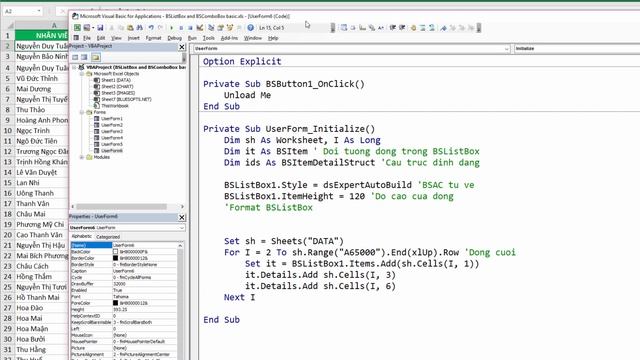Screen dimensions: 640x360
Task: Click the Paste icon in the toolbar
Action: pos(130,28)
